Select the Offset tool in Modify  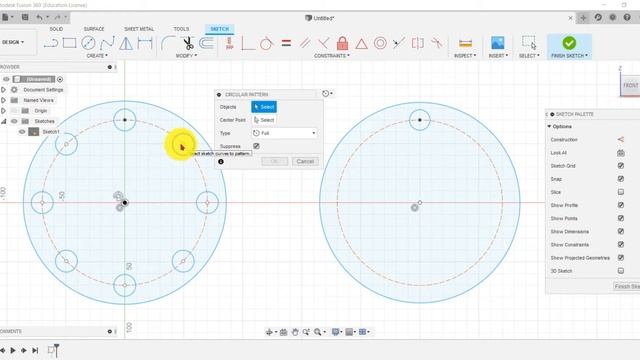[x=207, y=43]
